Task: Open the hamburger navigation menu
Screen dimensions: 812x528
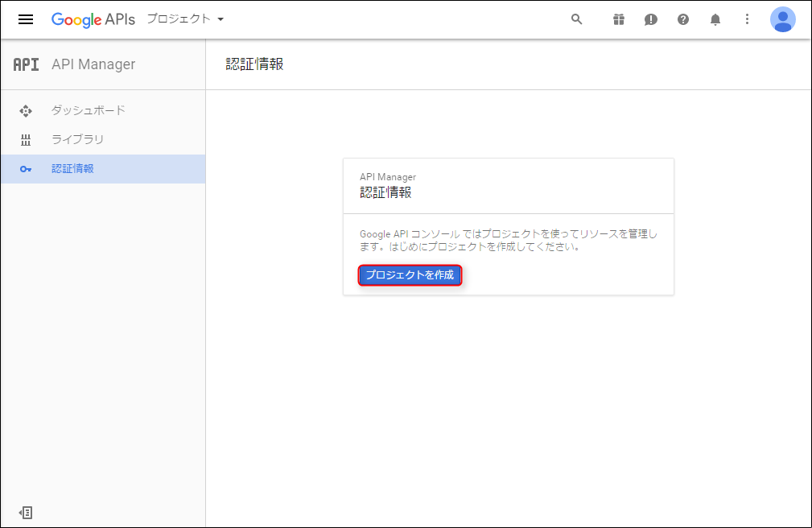Action: point(26,19)
